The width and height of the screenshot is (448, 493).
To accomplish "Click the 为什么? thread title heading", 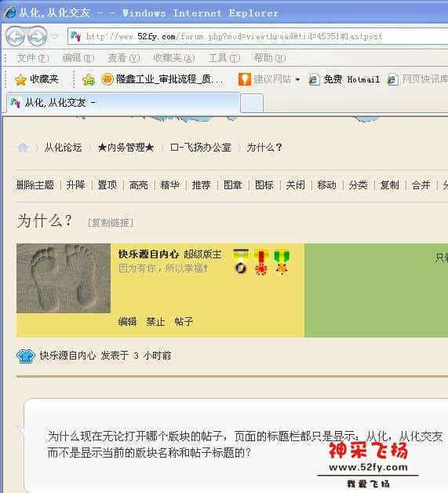I will [45, 221].
